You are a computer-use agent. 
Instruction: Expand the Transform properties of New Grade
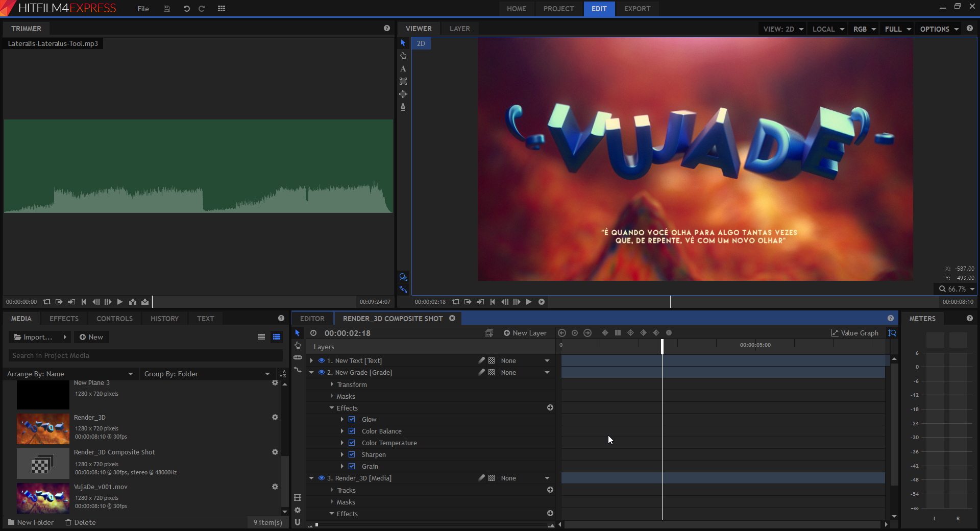(332, 384)
